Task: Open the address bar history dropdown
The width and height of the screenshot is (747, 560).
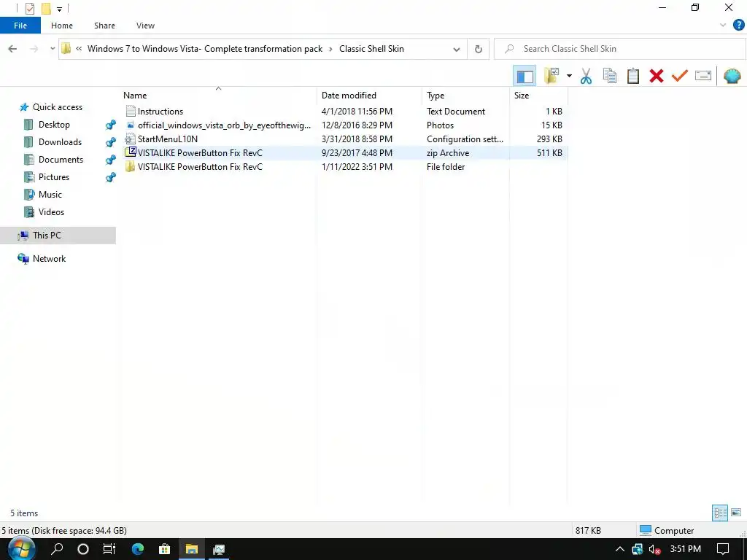Action: coord(457,49)
